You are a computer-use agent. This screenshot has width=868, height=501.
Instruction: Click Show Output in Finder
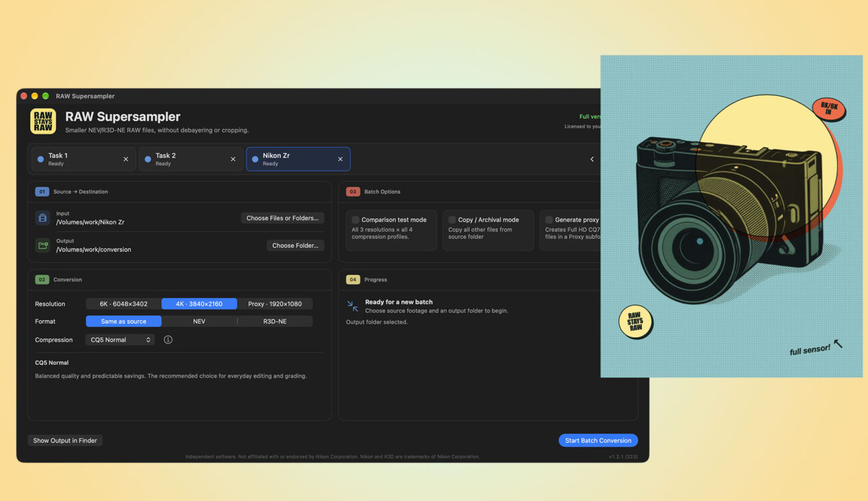pos(65,440)
